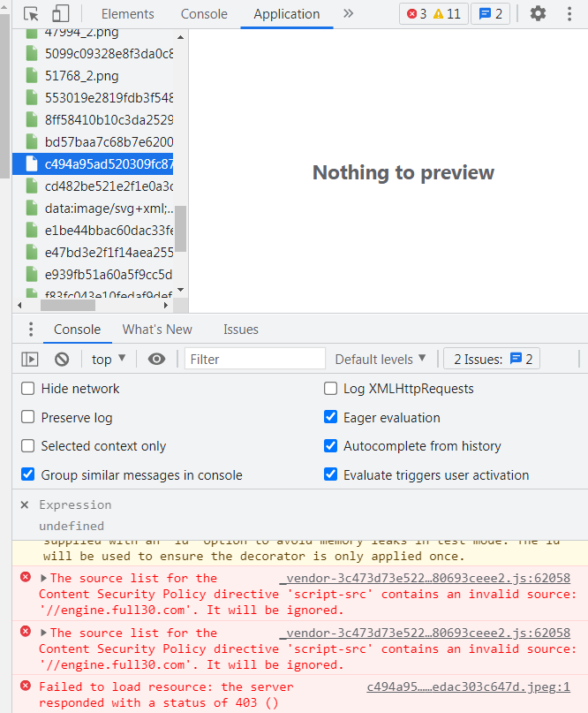The height and width of the screenshot is (713, 588).
Task: Clear the console with the ban icon
Action: coord(62,360)
